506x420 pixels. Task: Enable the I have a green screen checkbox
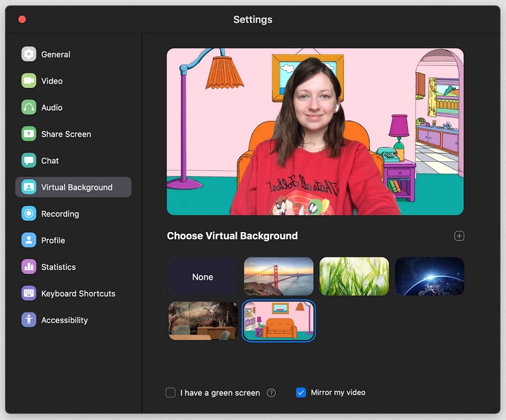click(171, 393)
